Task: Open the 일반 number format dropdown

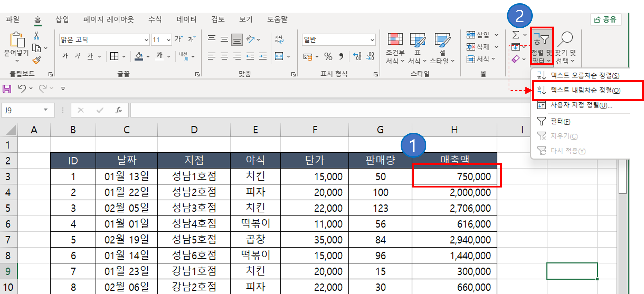Action: pos(372,39)
